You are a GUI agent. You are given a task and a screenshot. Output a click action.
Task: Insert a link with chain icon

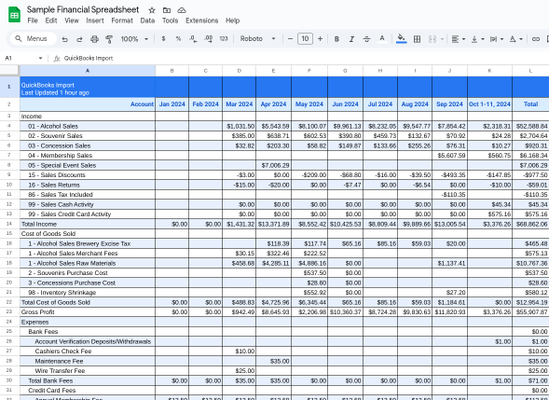tap(536, 39)
